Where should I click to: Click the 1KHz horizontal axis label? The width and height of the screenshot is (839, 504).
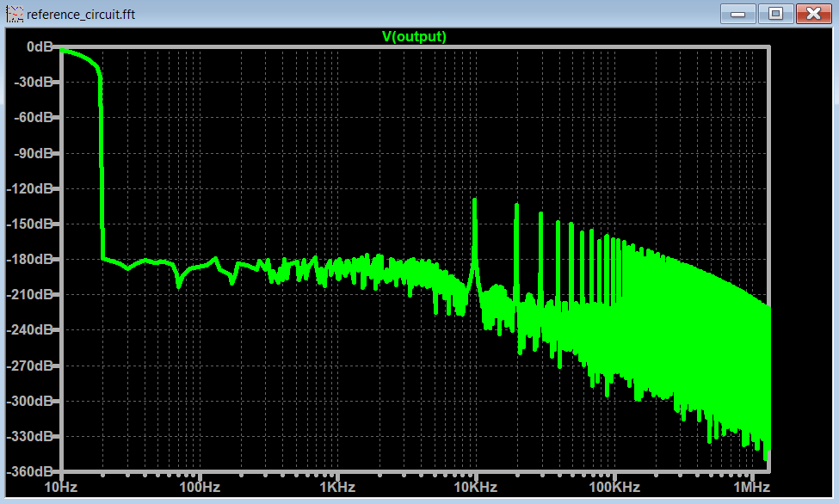[337, 487]
